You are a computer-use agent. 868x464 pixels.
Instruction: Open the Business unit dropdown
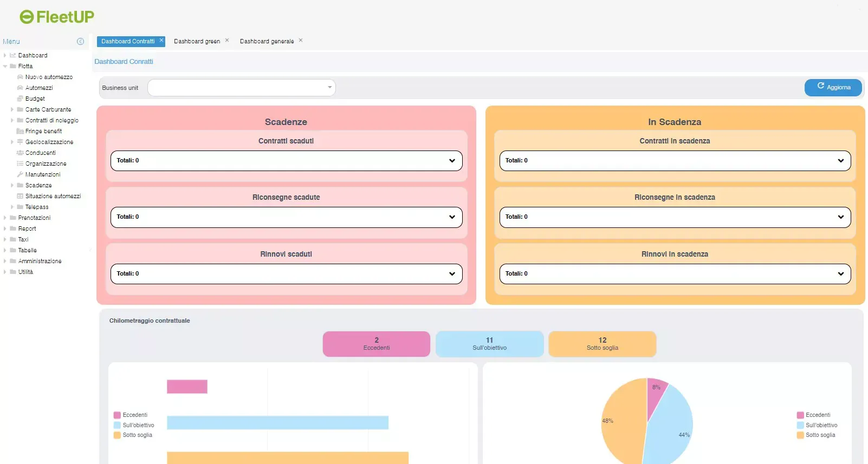coord(242,88)
